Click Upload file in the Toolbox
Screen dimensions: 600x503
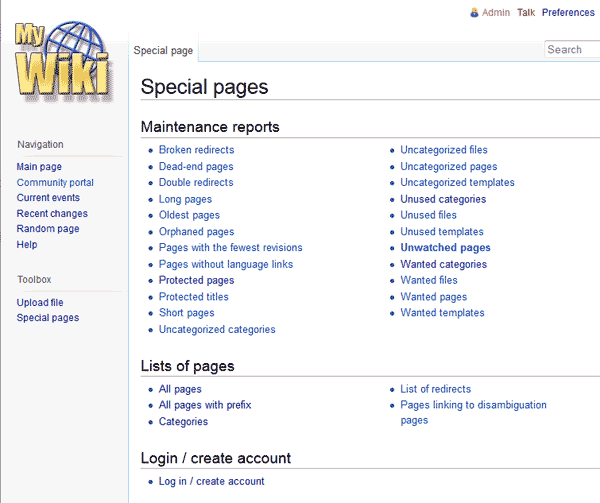pos(40,302)
